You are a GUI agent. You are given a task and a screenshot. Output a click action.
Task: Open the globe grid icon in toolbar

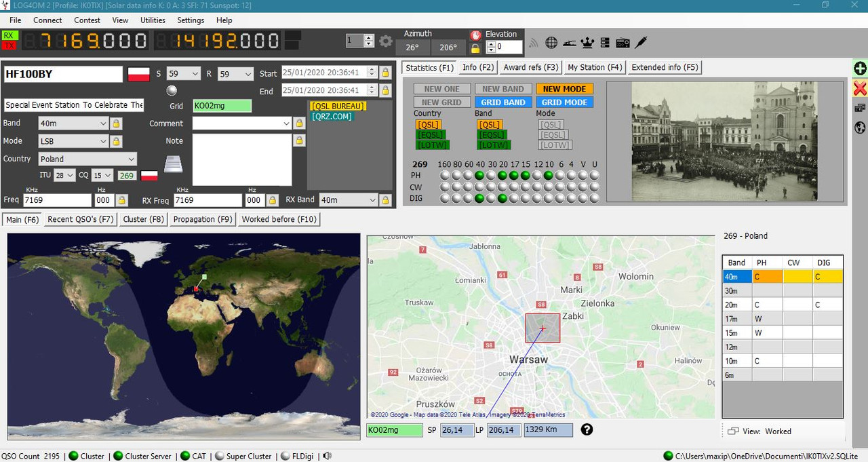tap(551, 43)
